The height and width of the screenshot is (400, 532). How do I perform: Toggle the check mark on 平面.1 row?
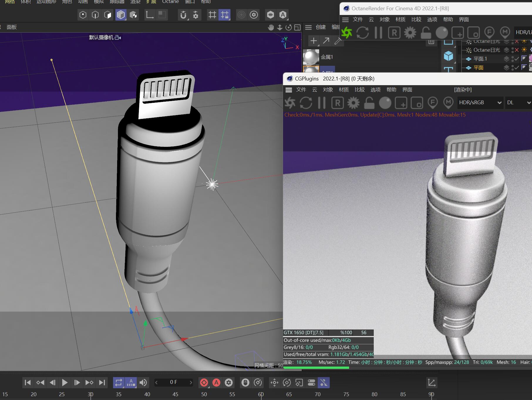(517, 59)
